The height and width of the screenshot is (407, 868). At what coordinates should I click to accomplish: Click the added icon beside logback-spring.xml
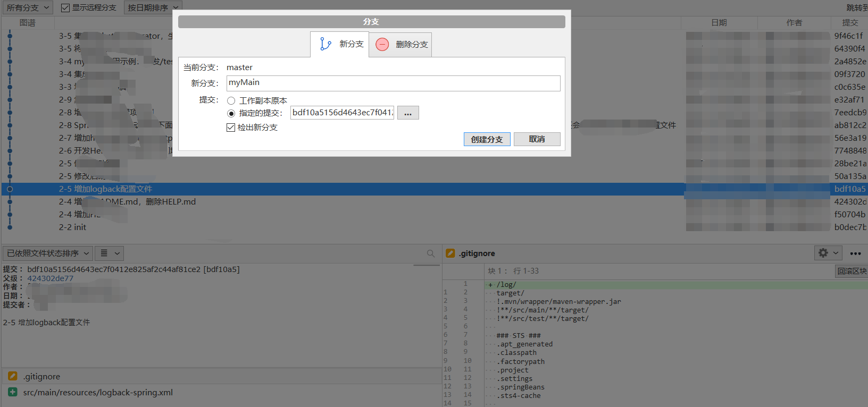(13, 392)
